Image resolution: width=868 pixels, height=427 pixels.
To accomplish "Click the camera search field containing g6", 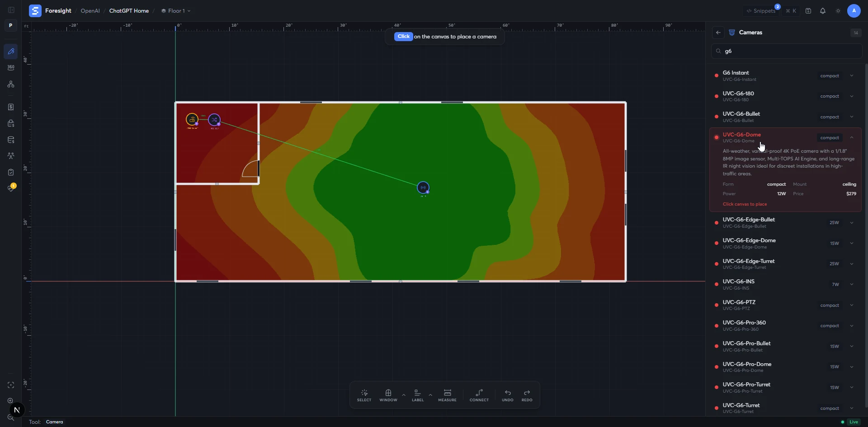I will (x=787, y=51).
